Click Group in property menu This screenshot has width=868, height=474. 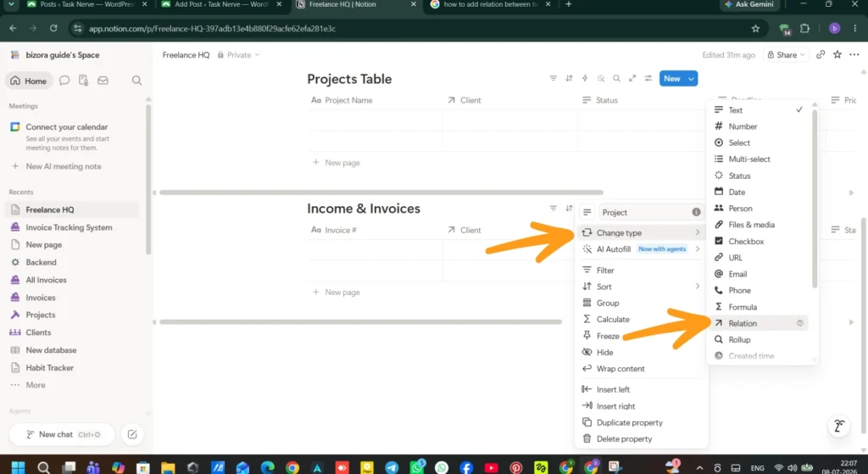641,303
